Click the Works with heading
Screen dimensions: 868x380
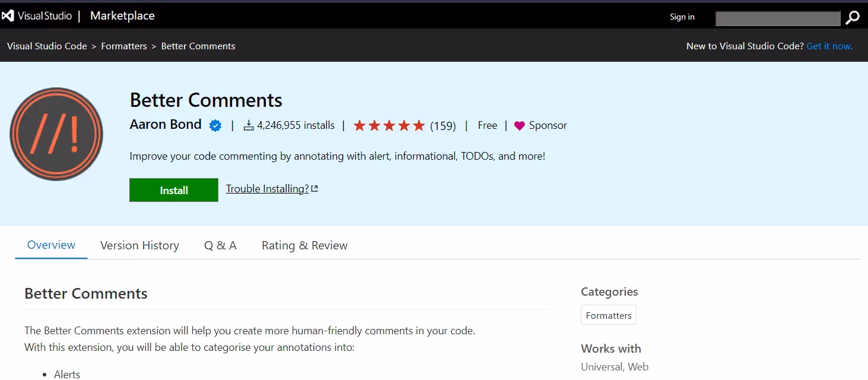pos(611,349)
